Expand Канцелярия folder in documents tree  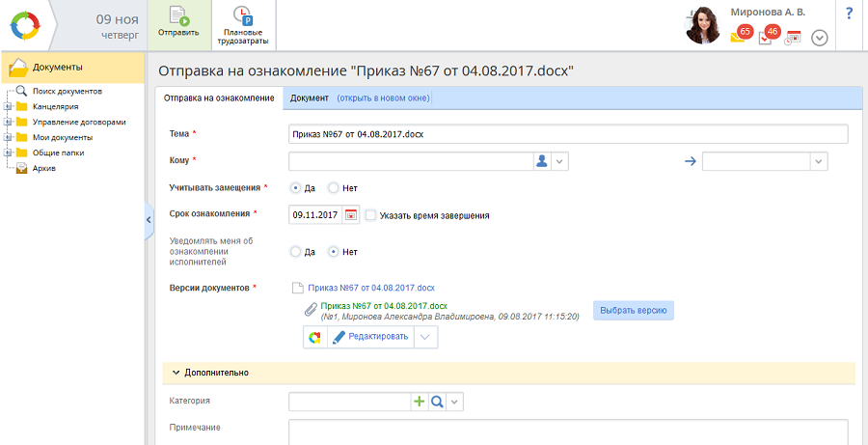pyautogui.click(x=8, y=106)
